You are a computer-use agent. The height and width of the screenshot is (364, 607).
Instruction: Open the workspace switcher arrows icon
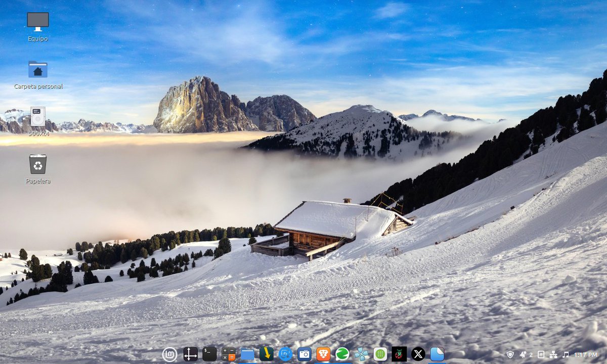coord(189,354)
